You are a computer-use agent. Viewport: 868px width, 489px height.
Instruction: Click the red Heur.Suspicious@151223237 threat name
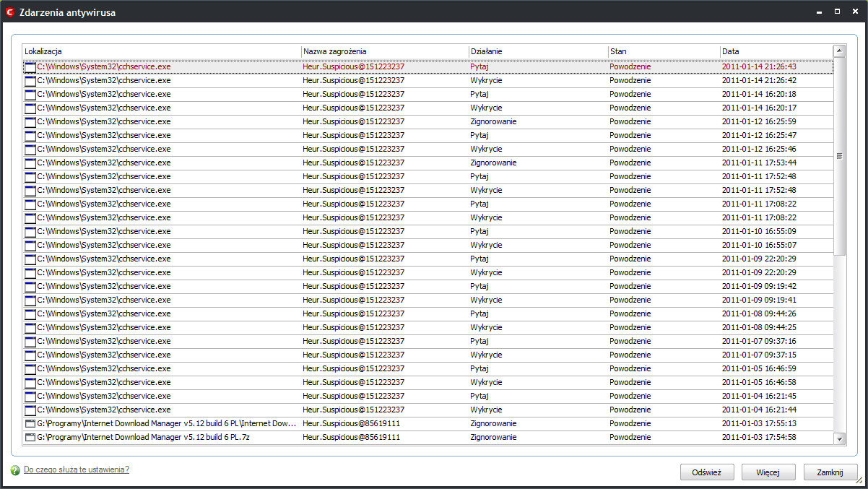353,66
